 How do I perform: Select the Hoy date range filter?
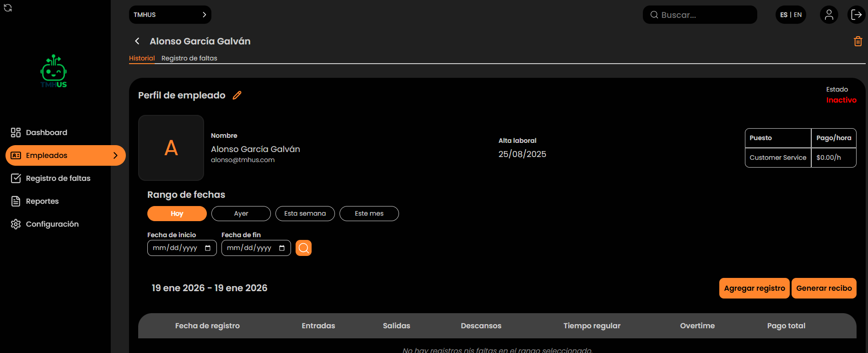click(177, 214)
